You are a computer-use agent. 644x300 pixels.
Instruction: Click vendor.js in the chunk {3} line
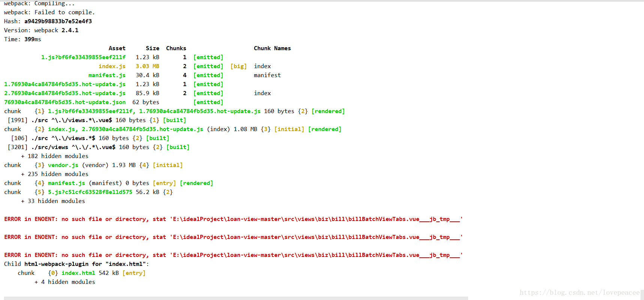tap(63, 165)
